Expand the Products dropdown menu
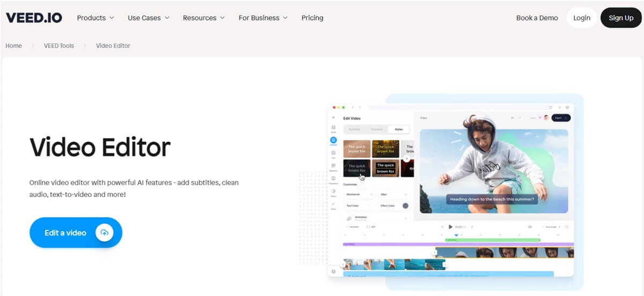The height and width of the screenshot is (296, 644). point(96,18)
